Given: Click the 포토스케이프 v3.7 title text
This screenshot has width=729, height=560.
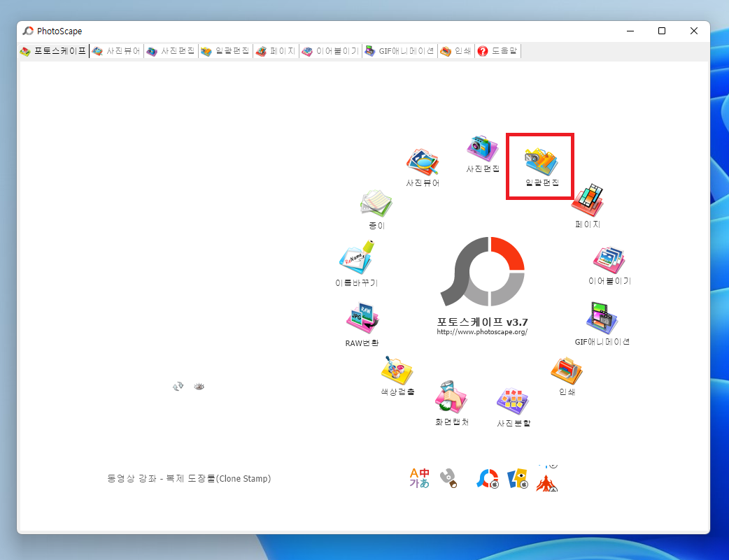Looking at the screenshot, I should [482, 322].
